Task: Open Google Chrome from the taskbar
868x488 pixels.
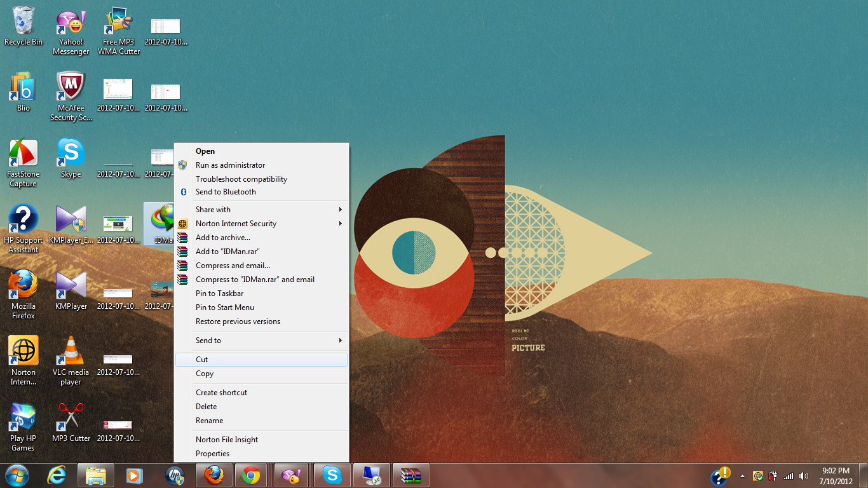Action: pos(251,475)
